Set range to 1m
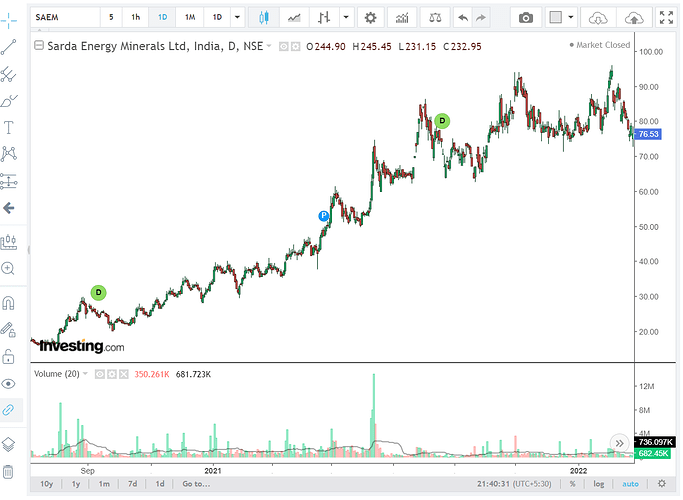Screen dimensions: 683x500 (x=104, y=484)
